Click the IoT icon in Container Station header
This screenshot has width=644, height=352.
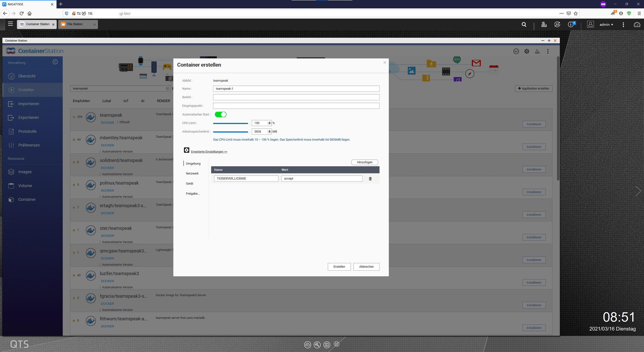coord(516,51)
